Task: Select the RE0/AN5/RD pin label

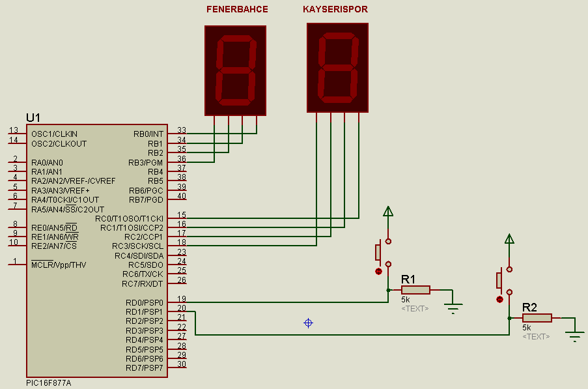Action: point(55,227)
